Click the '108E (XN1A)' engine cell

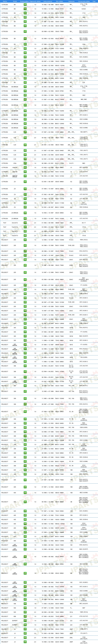tap(84, 612)
